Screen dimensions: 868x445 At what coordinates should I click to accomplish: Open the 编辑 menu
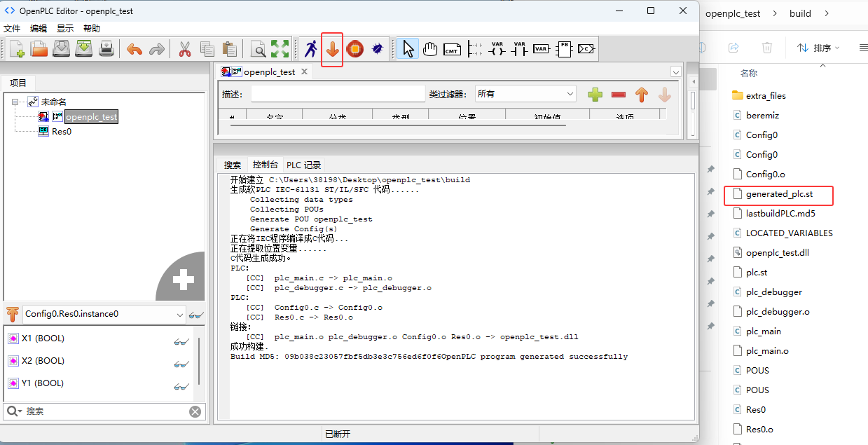click(x=39, y=29)
